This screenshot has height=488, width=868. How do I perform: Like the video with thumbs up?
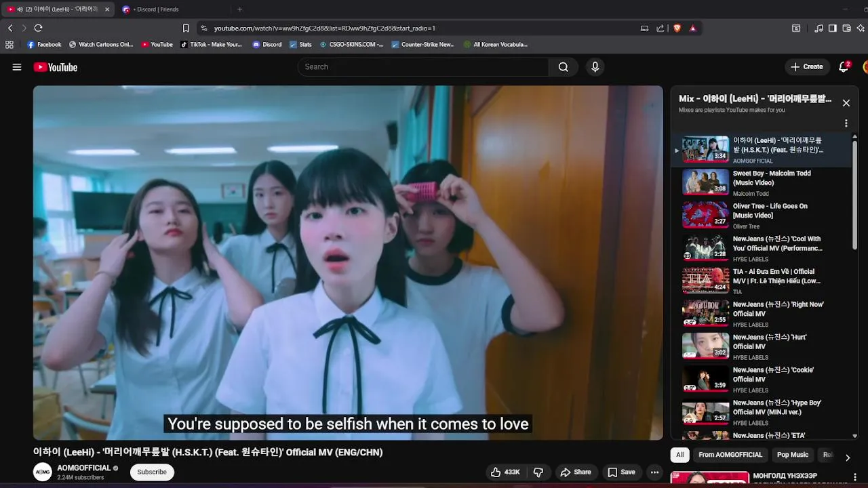[505, 472]
